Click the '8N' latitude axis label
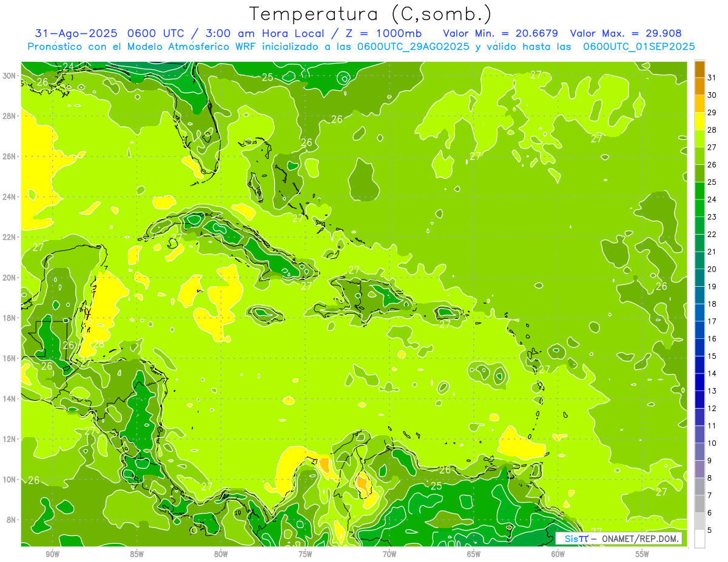728x562 pixels. click(12, 520)
